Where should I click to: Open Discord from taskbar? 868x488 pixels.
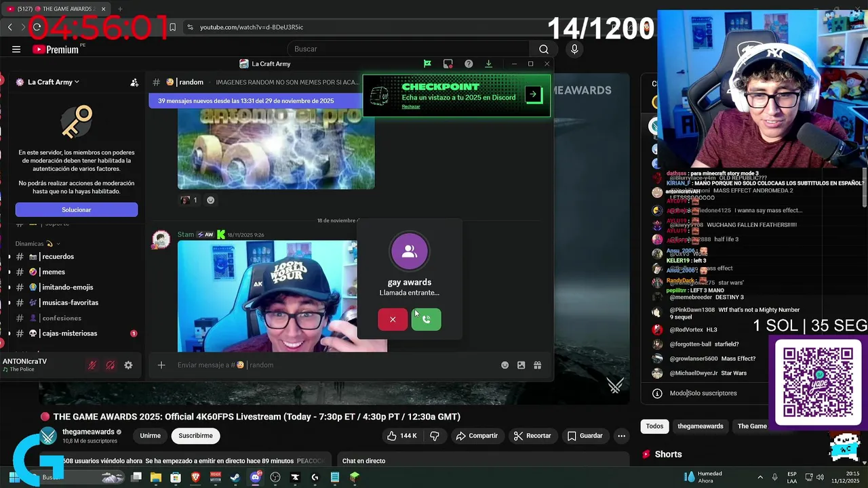tap(256, 477)
